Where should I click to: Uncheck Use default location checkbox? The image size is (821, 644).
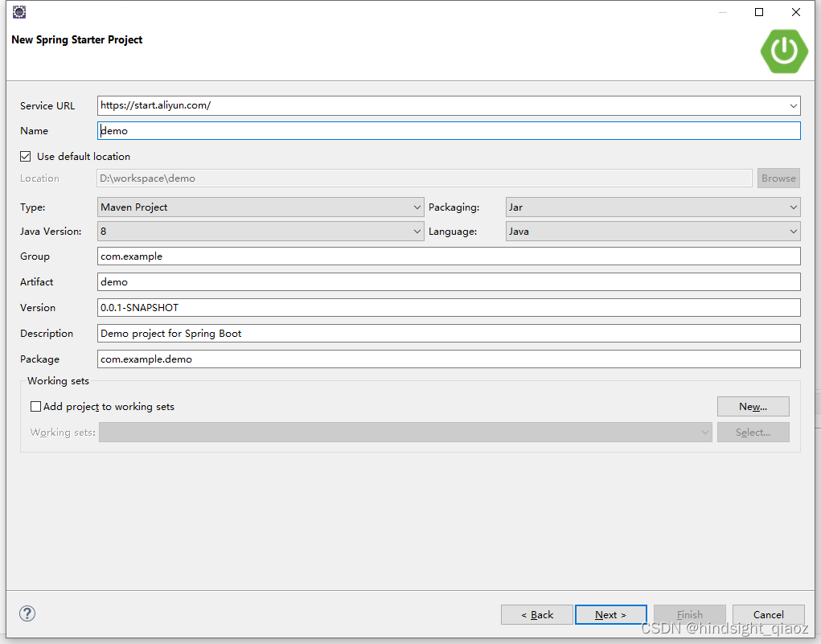[x=25, y=156]
